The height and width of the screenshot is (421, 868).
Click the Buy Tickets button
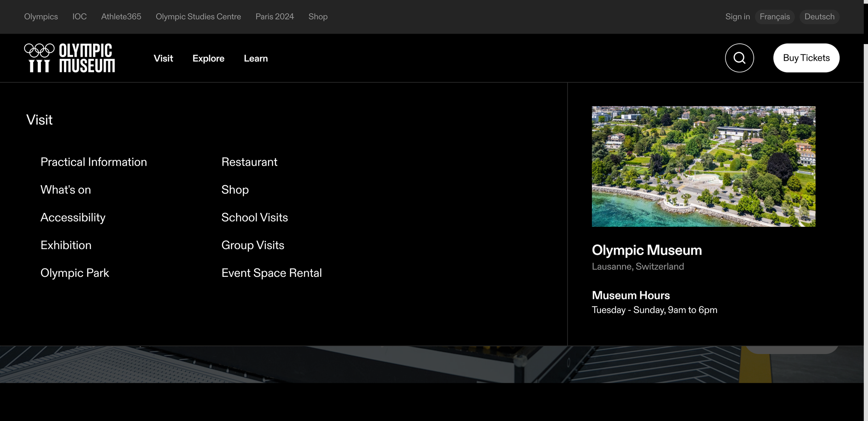point(806,58)
